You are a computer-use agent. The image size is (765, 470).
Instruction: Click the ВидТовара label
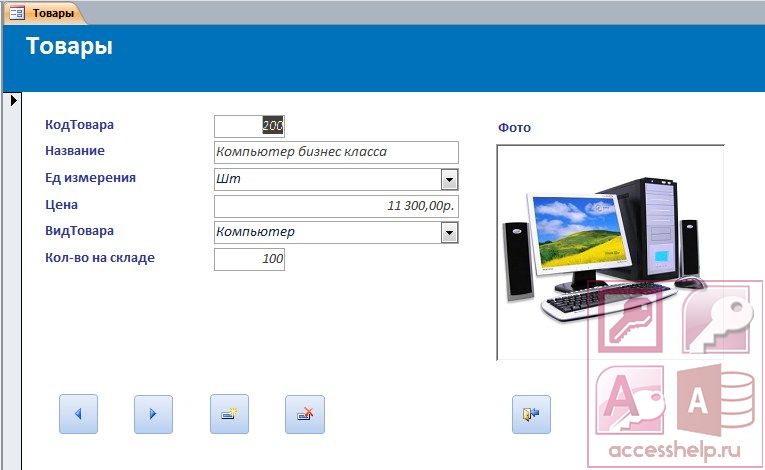pyautogui.click(x=80, y=231)
